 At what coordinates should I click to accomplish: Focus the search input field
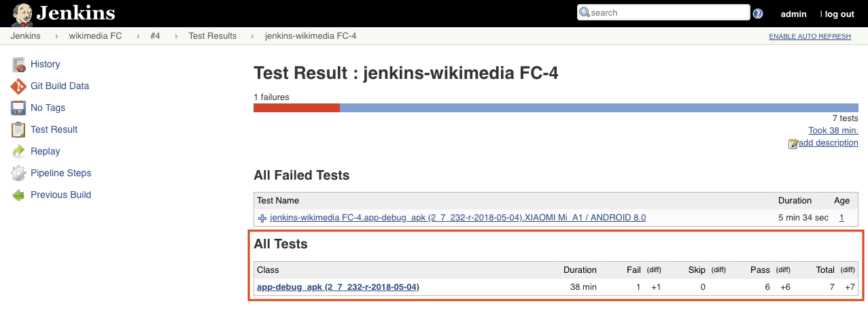pos(663,12)
